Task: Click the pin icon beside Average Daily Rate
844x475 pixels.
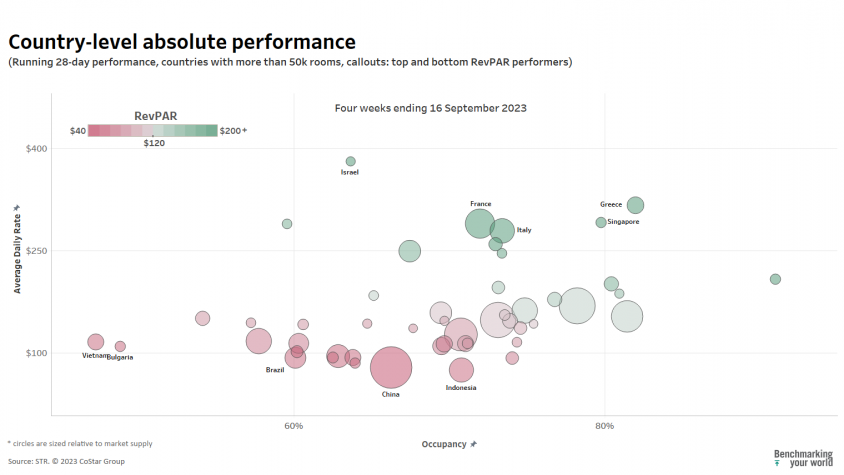Action: point(17,208)
